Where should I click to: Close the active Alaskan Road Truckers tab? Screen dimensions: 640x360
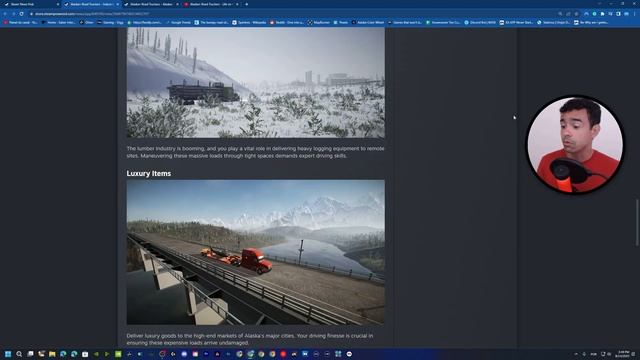pyautogui.click(x=118, y=4)
